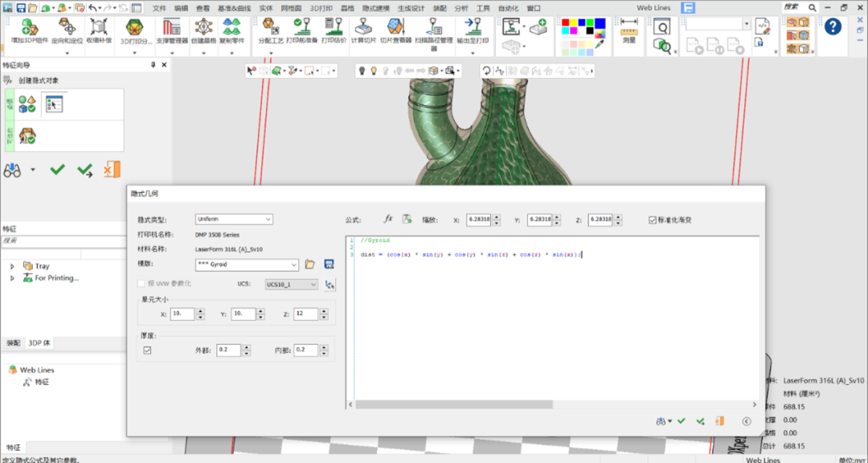Screen dimensions: 868x463
Task: Open the preview binoculars dropdown in dialog footer
Action: [x=669, y=421]
